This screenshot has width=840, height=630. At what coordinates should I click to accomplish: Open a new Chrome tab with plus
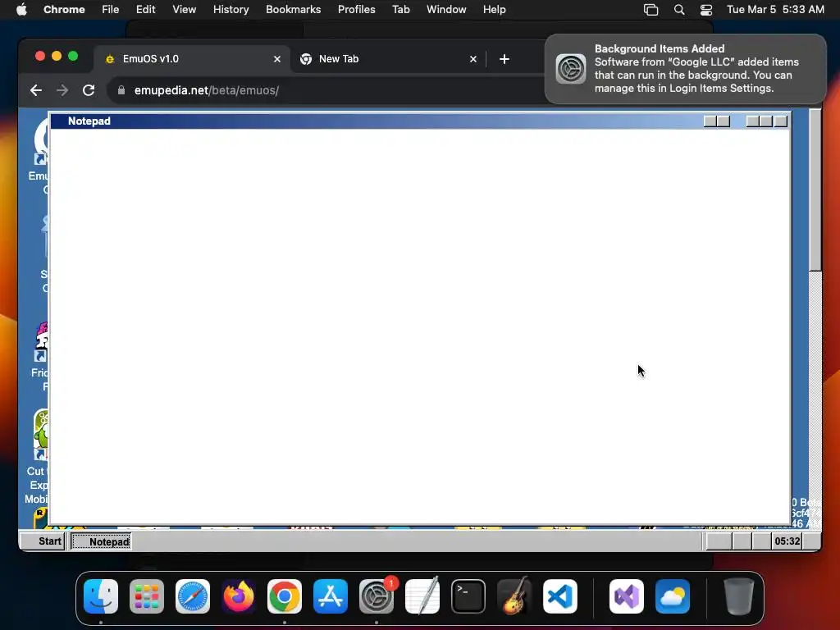click(504, 59)
